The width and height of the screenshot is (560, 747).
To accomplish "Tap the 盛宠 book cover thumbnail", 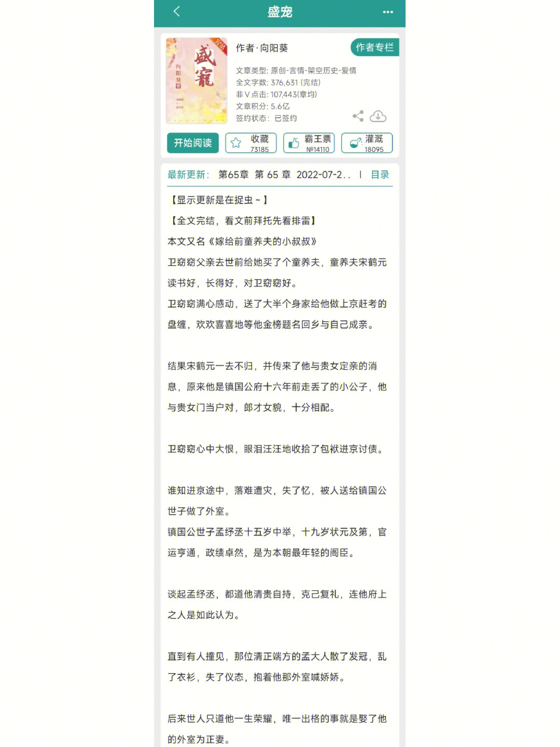I will [x=197, y=81].
